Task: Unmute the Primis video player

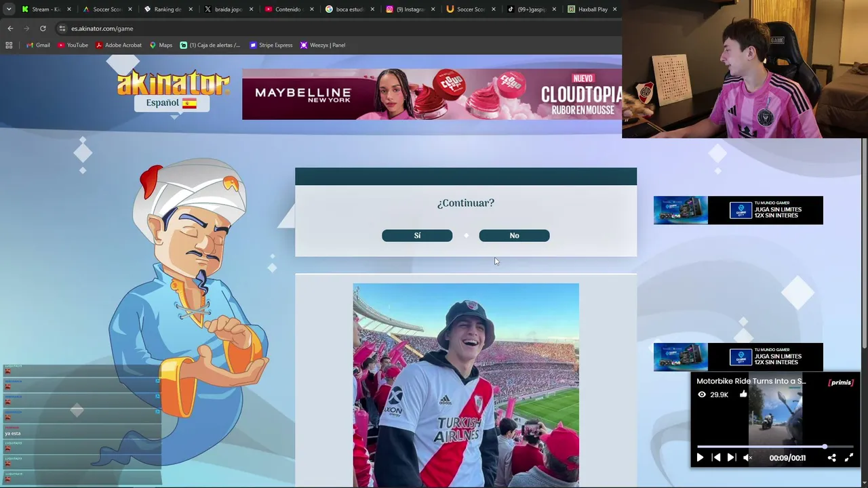Action: (x=747, y=457)
